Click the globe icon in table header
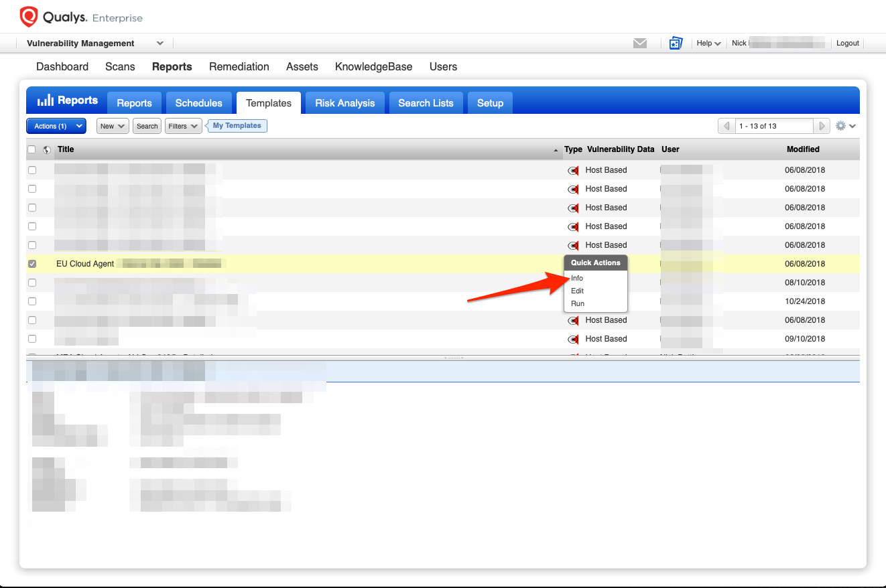The height and width of the screenshot is (588, 886). point(47,150)
